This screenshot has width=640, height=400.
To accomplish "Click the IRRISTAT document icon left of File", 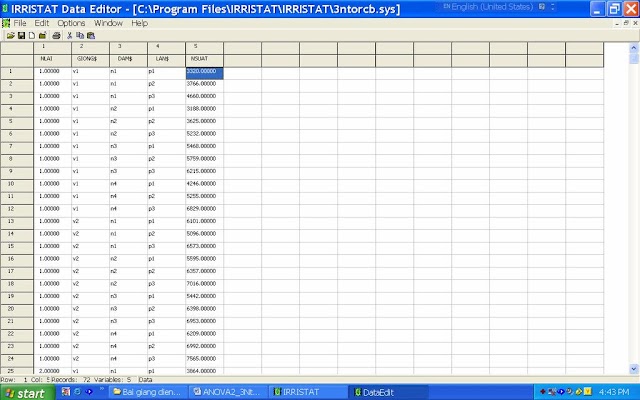I will point(6,23).
